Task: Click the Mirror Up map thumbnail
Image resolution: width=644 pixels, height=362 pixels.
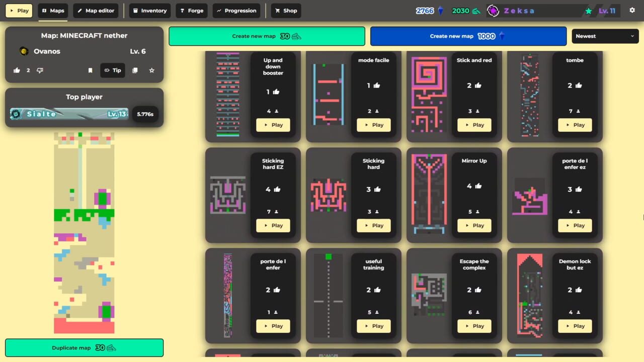Action: coord(429,195)
